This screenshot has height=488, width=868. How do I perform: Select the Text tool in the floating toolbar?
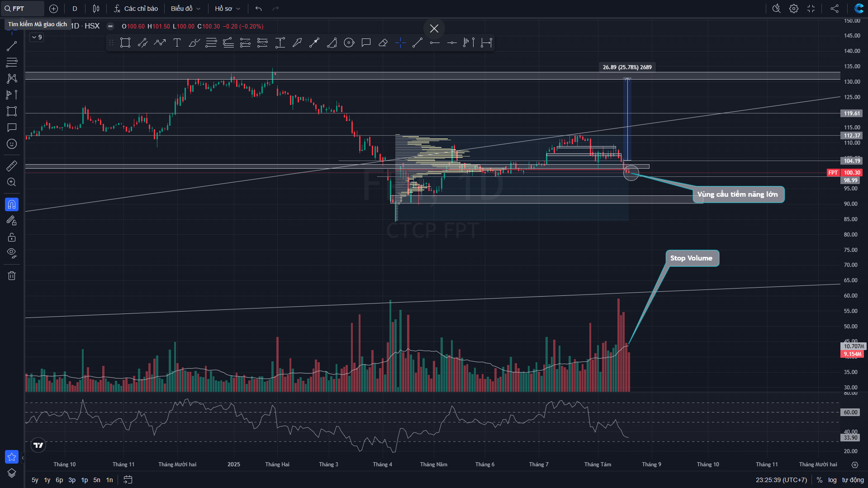pos(177,43)
